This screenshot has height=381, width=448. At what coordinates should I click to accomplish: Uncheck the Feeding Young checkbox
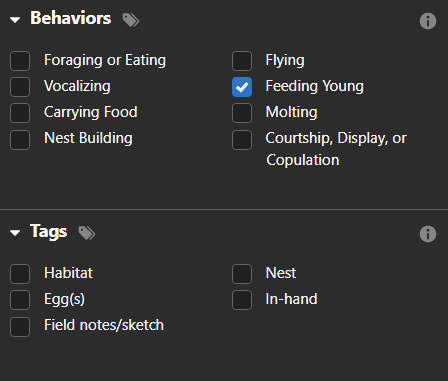(242, 87)
